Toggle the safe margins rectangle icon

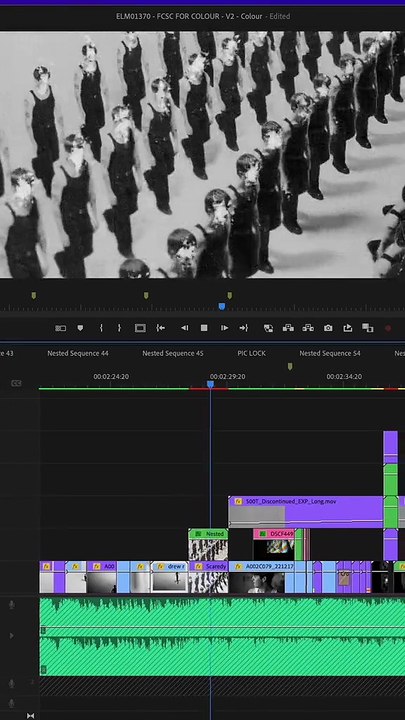(140, 328)
